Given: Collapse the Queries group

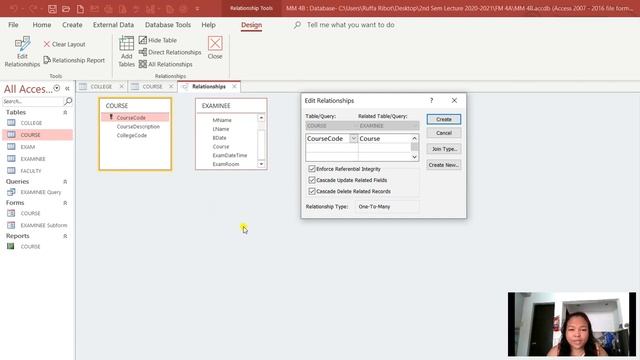Looking at the screenshot, I should 65,182.
